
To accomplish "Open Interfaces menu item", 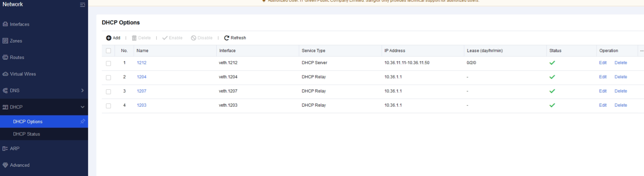I will 44,24.
